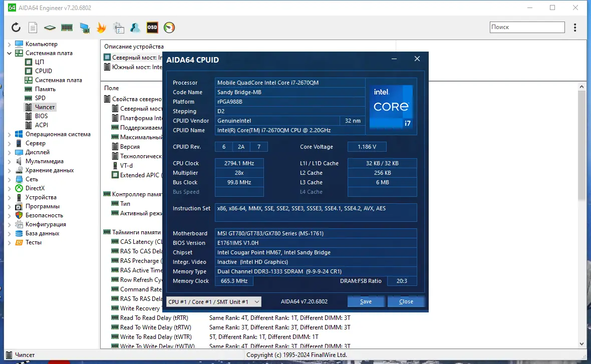Click the Intel Core i7 logo
The height and width of the screenshot is (364, 591).
[x=391, y=107]
